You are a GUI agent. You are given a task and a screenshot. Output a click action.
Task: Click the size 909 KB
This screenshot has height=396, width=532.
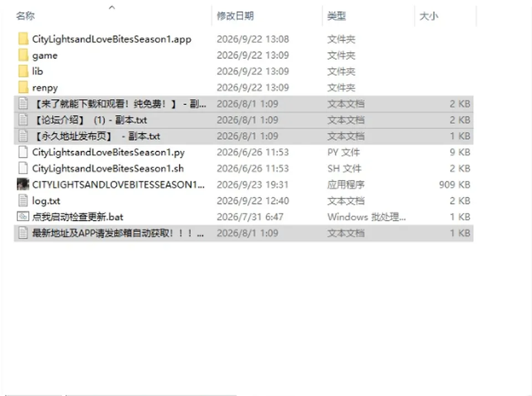tap(454, 185)
